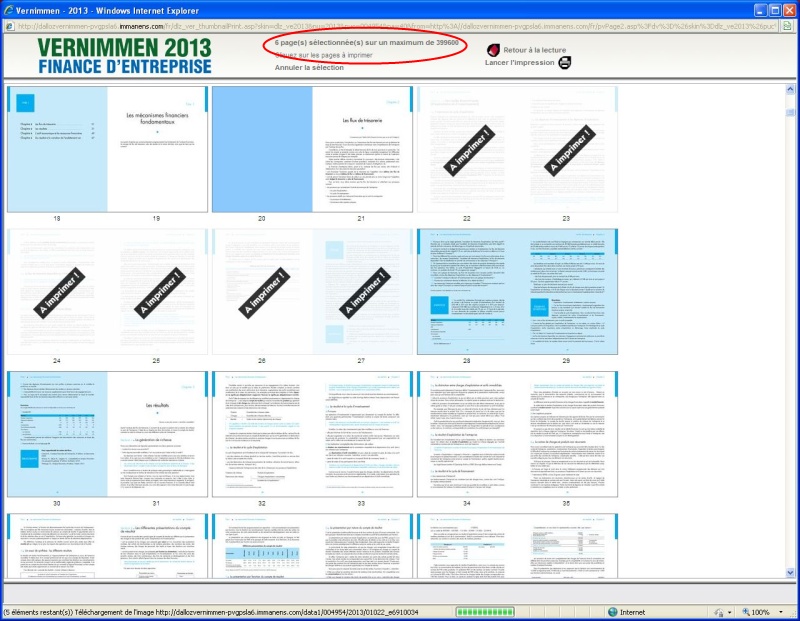This screenshot has width=800, height=621.
Task: Click Annuler la sélection link
Action: pyautogui.click(x=309, y=67)
